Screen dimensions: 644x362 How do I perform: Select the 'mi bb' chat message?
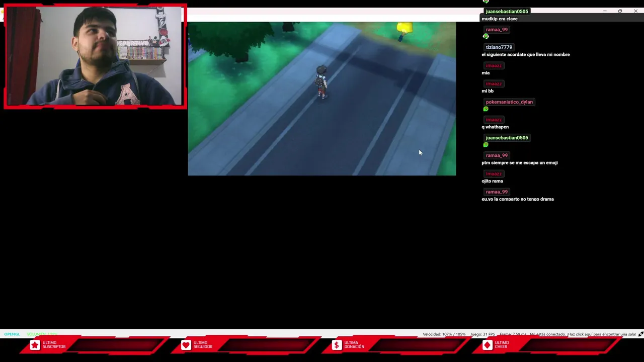pos(488,91)
